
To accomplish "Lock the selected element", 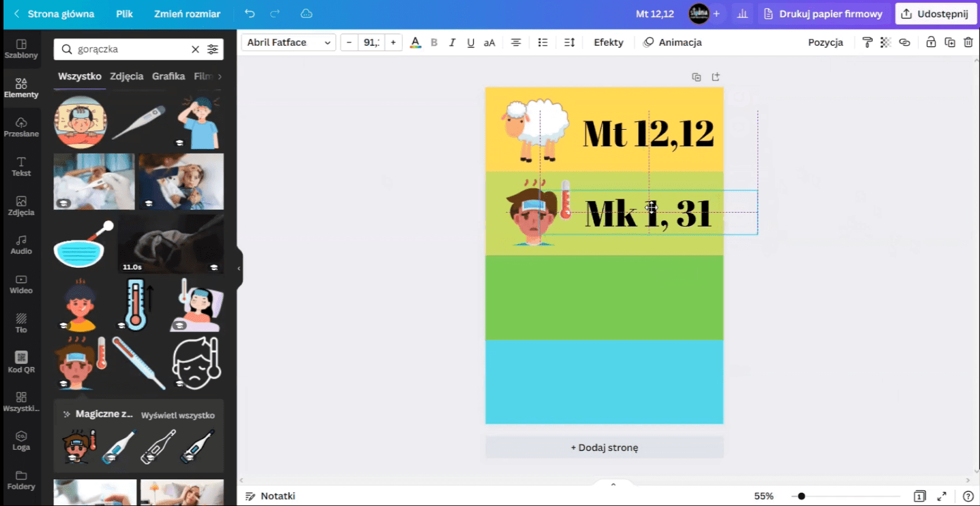I will coord(931,42).
